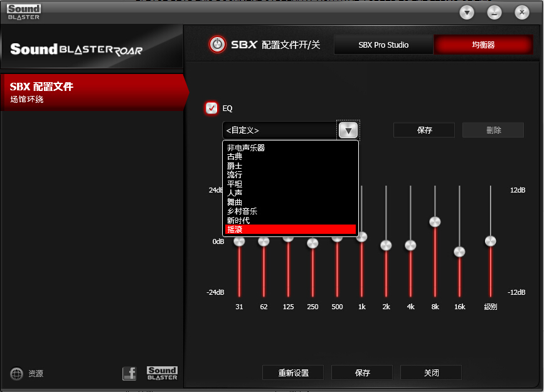
Task: Click the Sound Blaster Roar logo
Action: pos(76,50)
